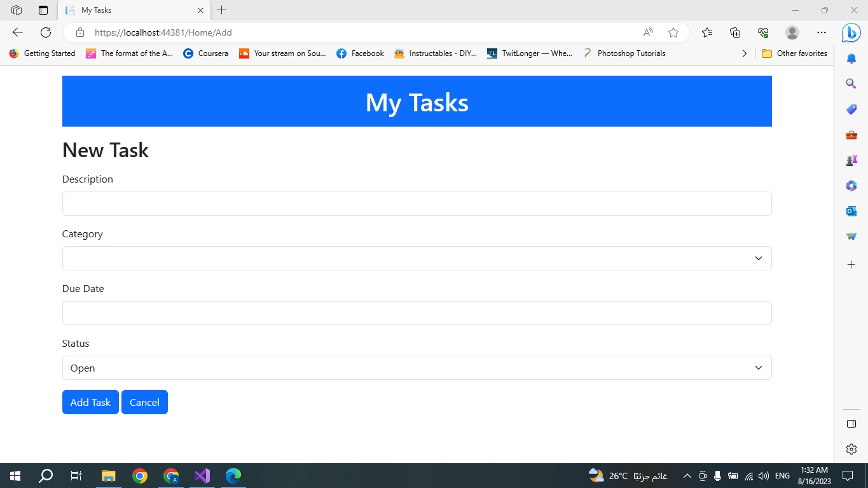Viewport: 868px width, 488px height.
Task: Open the Coursera favorites link
Action: click(x=205, y=53)
